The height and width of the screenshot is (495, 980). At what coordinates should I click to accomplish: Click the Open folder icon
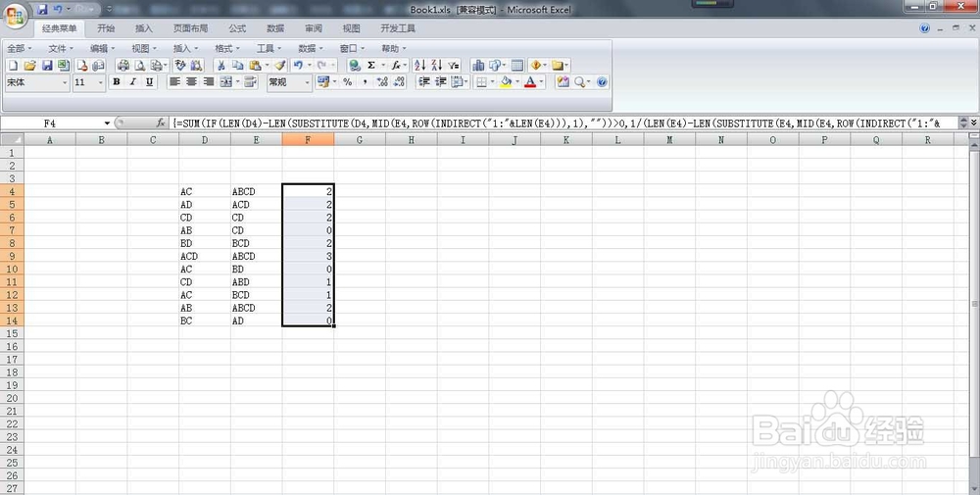[29, 65]
